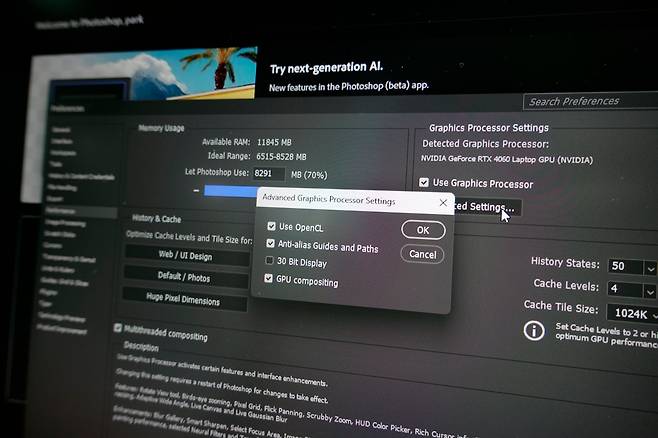Viewport: 658px width, 438px height.
Task: Click the Cache Levels value 4
Action: 624,289
